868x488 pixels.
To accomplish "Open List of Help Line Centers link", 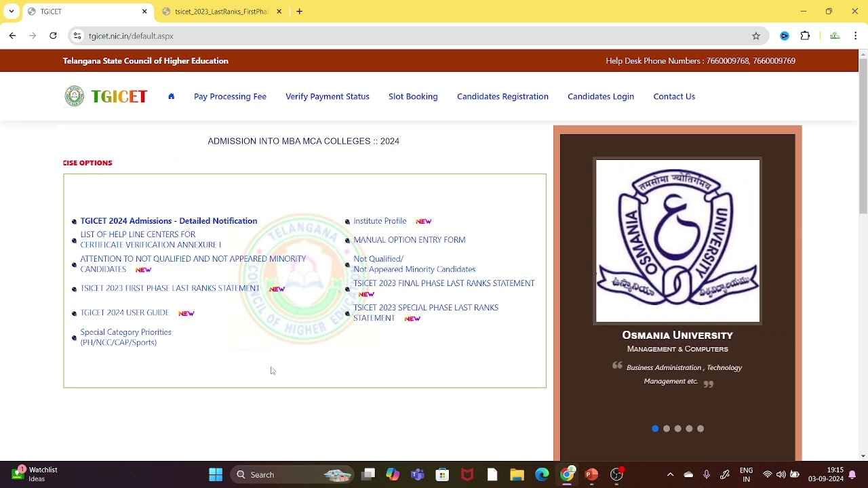I will click(x=151, y=239).
